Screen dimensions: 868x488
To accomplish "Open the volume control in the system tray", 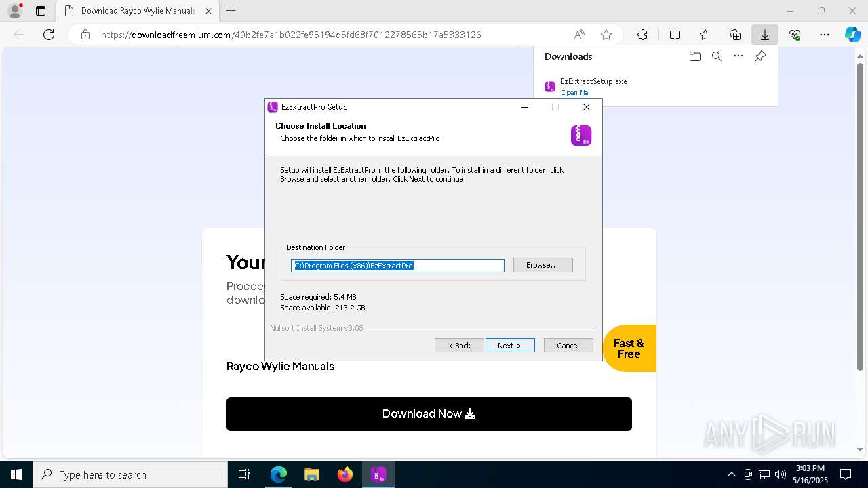I will 781,474.
